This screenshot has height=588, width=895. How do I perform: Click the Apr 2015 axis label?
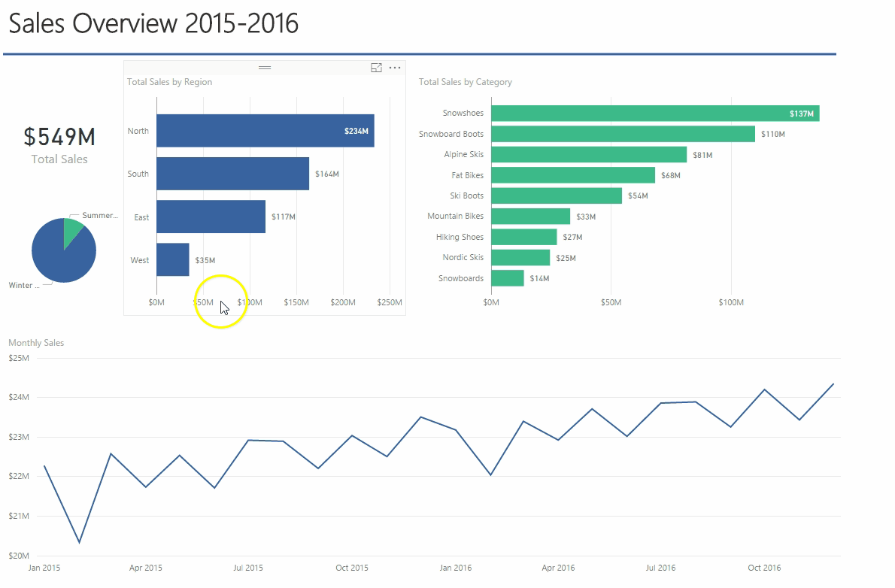coord(146,568)
